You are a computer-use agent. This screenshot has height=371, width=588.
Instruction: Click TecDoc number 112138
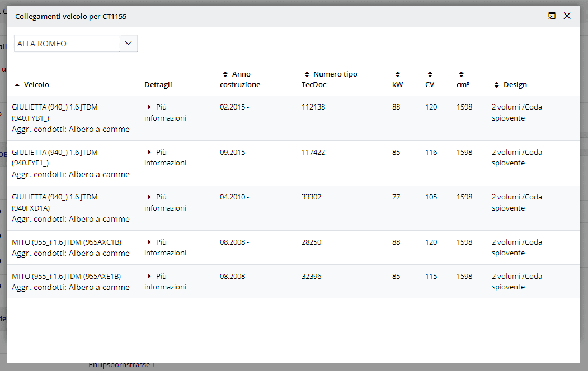tap(313, 107)
